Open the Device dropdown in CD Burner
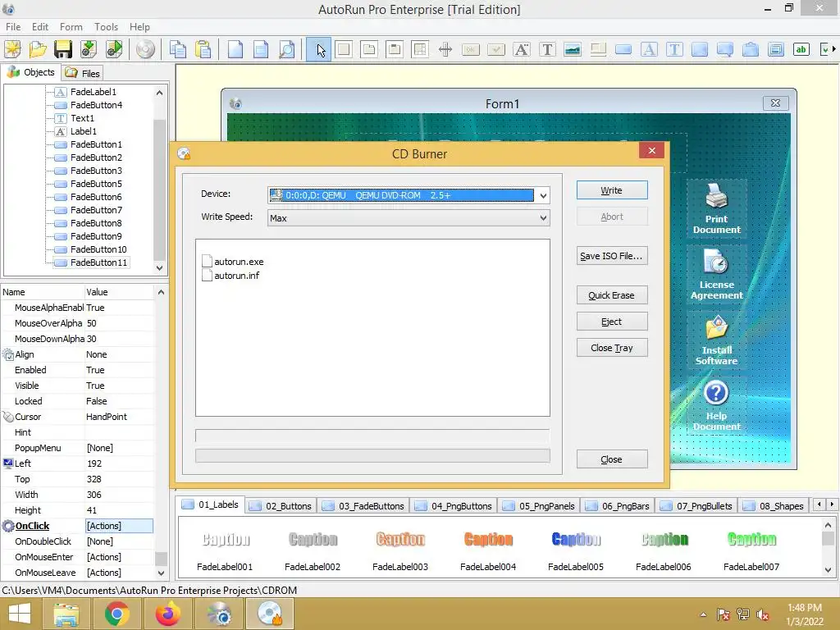The height and width of the screenshot is (630, 840). pos(543,195)
